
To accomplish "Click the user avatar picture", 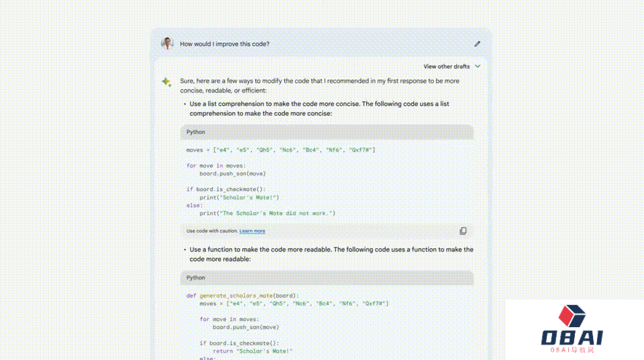I will click(x=167, y=44).
